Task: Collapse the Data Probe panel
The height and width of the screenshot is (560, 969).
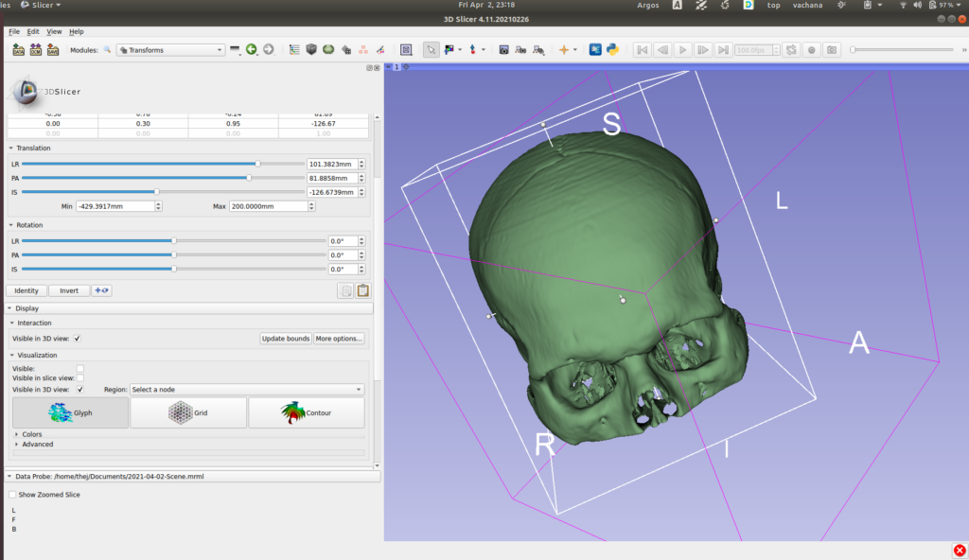Action: coord(9,477)
